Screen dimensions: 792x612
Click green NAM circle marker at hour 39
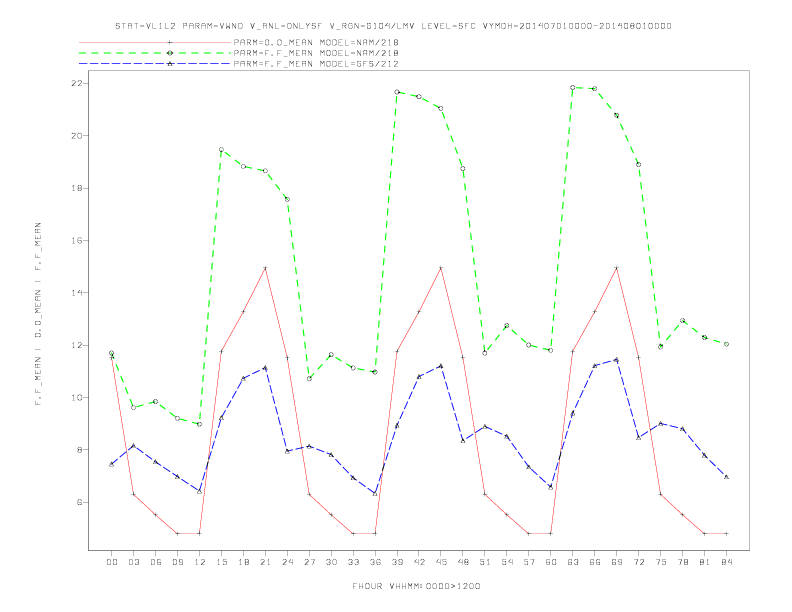click(x=397, y=92)
